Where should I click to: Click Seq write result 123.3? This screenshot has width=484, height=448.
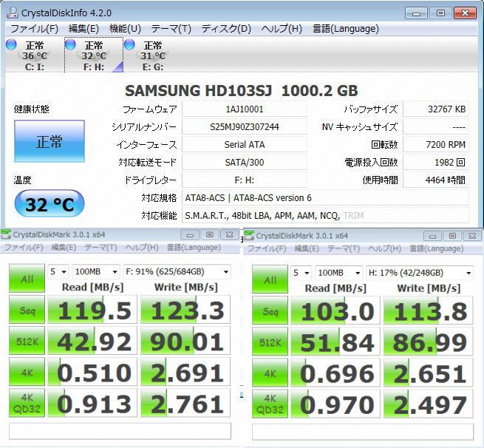pos(185,310)
